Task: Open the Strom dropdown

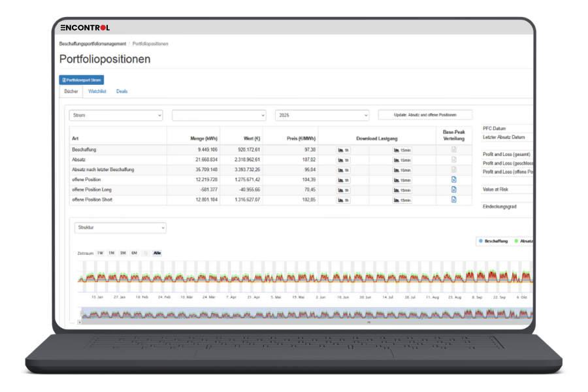Action: pyautogui.click(x=116, y=115)
